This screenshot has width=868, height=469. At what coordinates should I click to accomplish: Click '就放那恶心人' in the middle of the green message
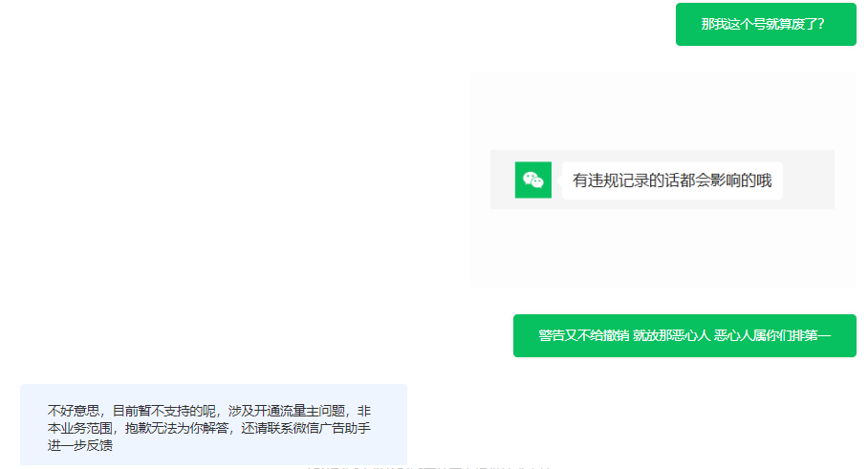coord(671,335)
